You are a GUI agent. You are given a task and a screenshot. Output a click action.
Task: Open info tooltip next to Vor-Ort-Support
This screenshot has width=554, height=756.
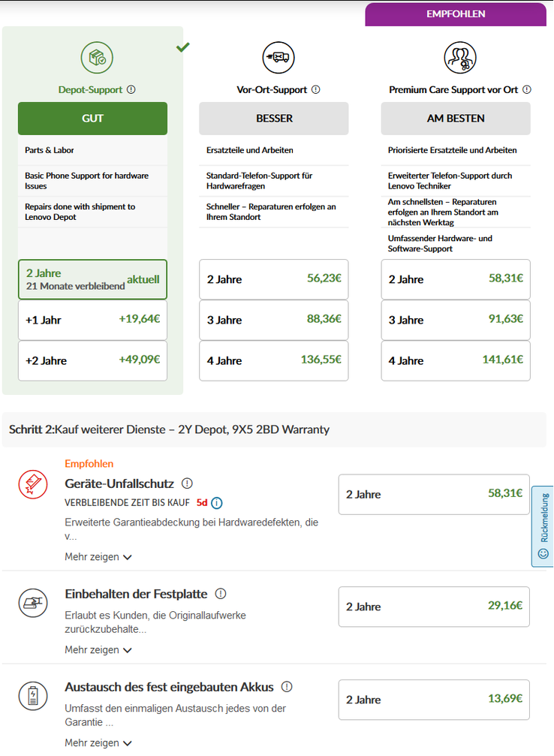tap(315, 89)
